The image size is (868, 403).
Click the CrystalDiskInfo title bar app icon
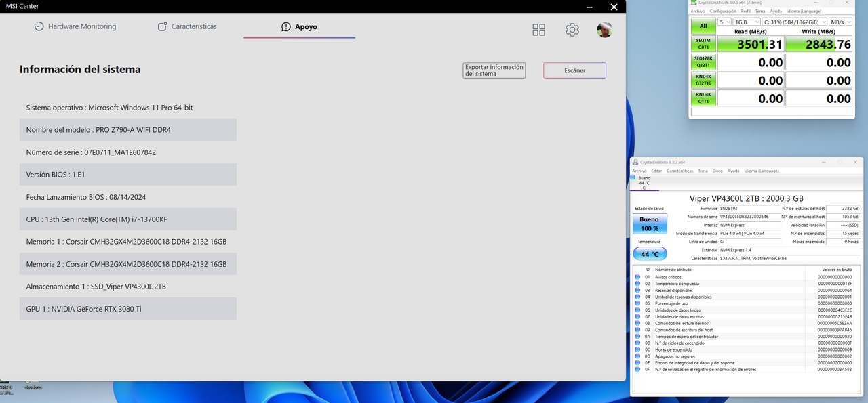pyautogui.click(x=635, y=162)
